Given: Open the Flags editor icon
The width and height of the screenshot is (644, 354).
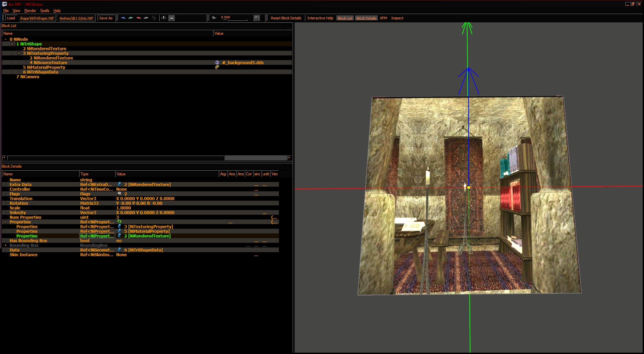Looking at the screenshot, I should [x=119, y=194].
